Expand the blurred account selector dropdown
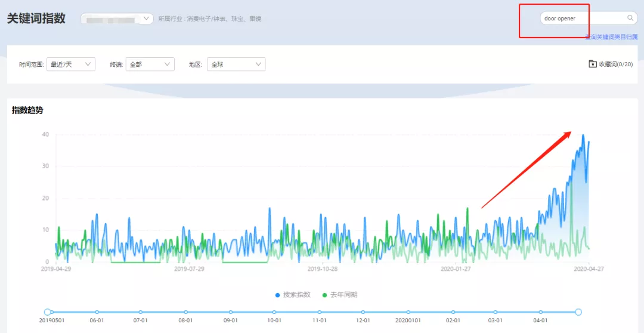 click(117, 19)
